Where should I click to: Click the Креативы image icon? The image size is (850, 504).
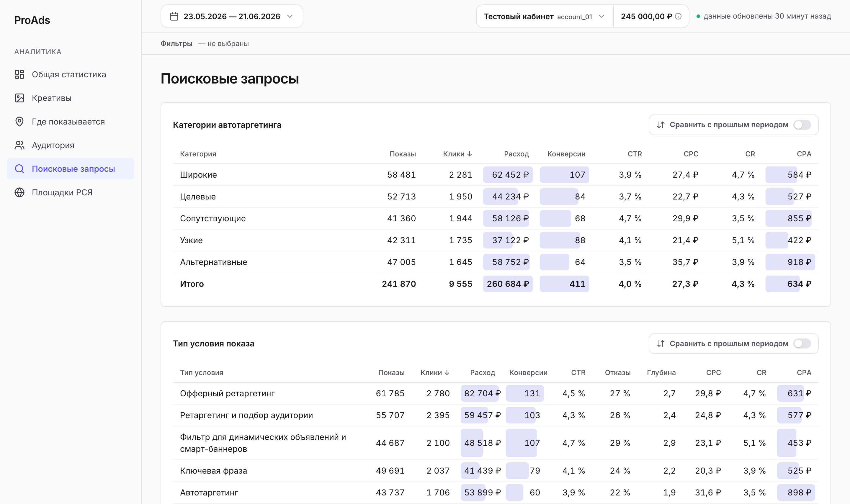(x=19, y=98)
